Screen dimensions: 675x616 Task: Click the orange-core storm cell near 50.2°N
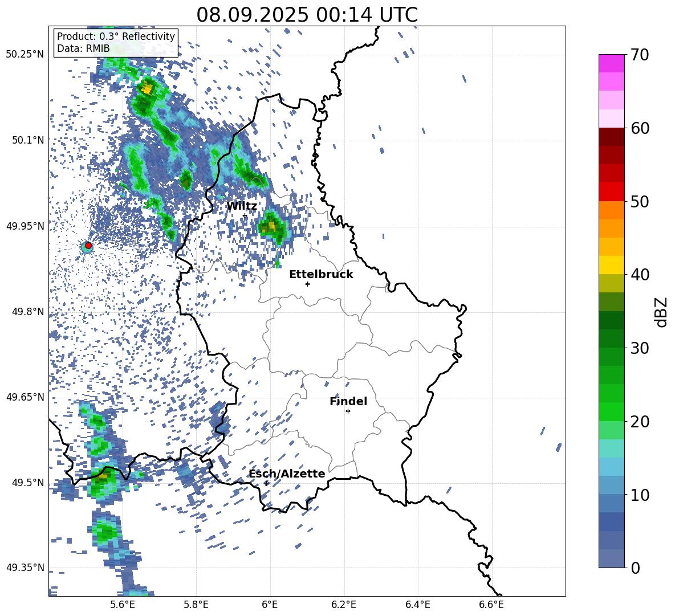pos(147,89)
